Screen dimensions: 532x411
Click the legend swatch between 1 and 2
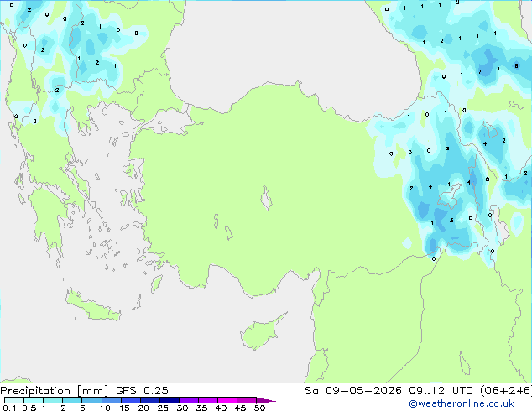tap(53, 400)
